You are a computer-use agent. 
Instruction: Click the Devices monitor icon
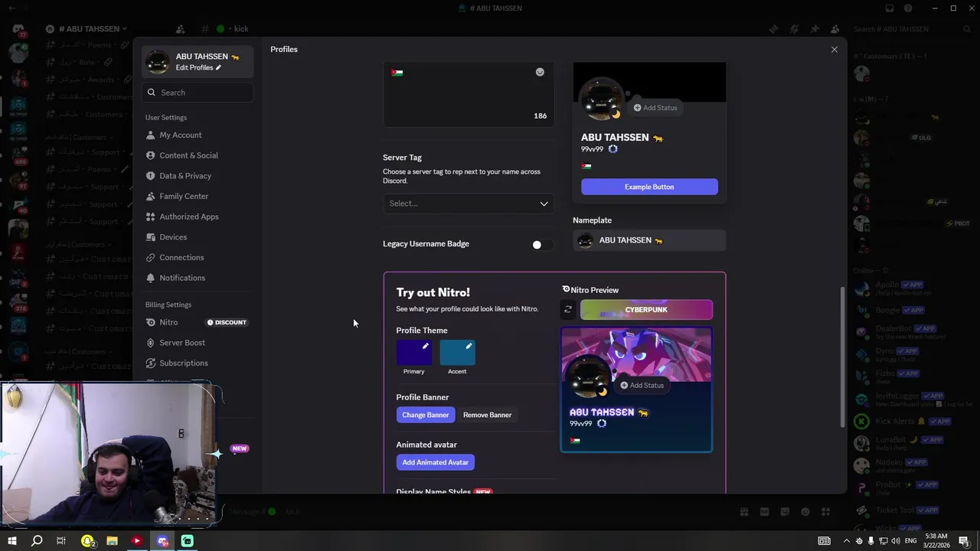pyautogui.click(x=151, y=237)
